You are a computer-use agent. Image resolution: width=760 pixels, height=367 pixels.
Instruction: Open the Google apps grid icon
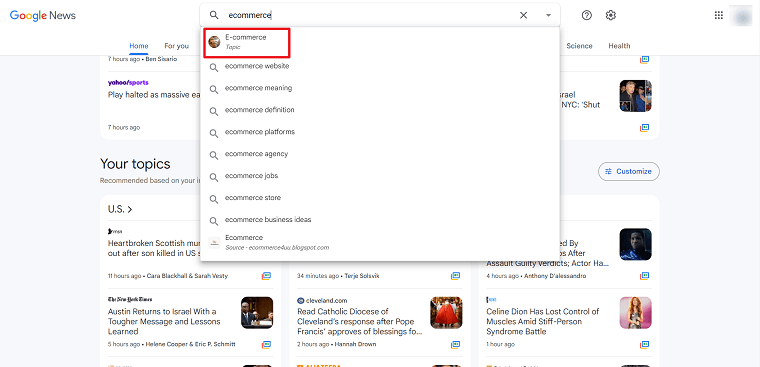click(x=719, y=15)
